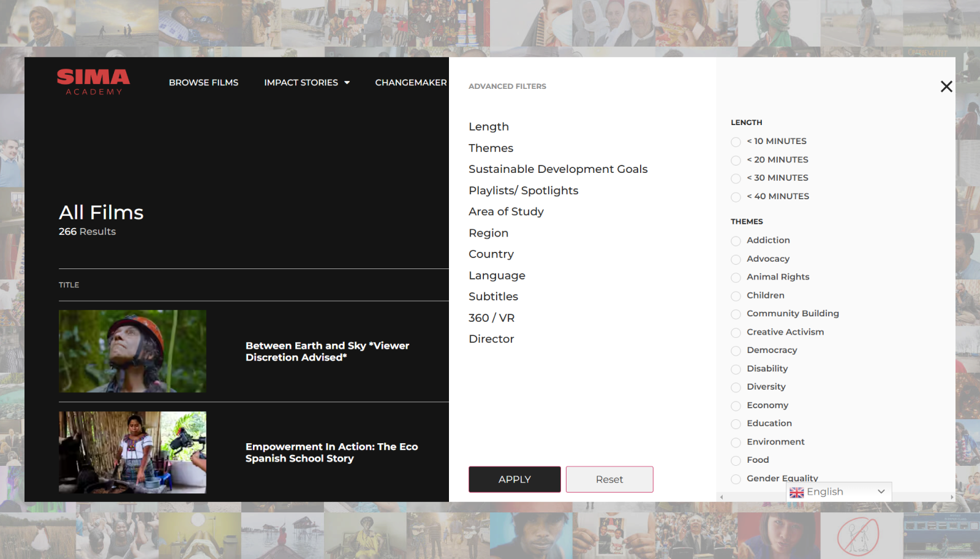Toggle the Diversity theme filter

[736, 387]
